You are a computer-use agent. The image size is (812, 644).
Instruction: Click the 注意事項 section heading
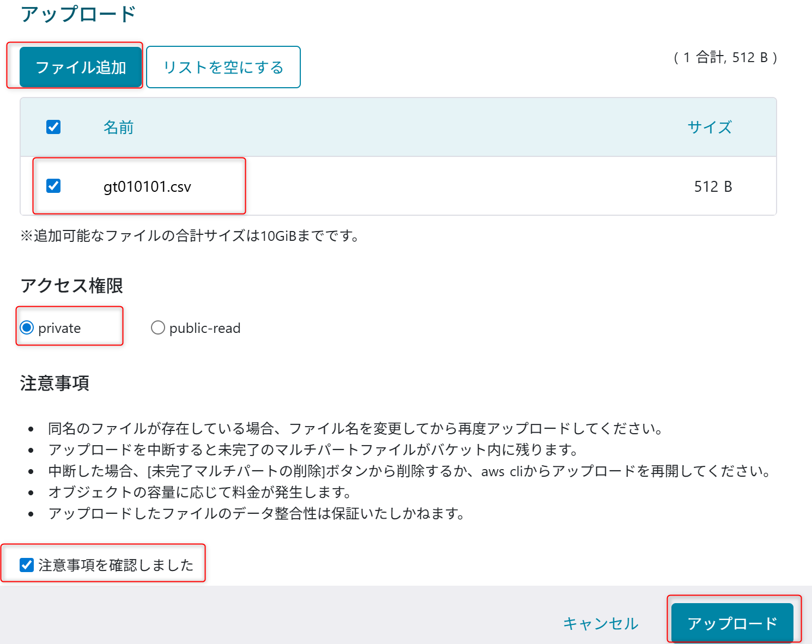point(55,383)
